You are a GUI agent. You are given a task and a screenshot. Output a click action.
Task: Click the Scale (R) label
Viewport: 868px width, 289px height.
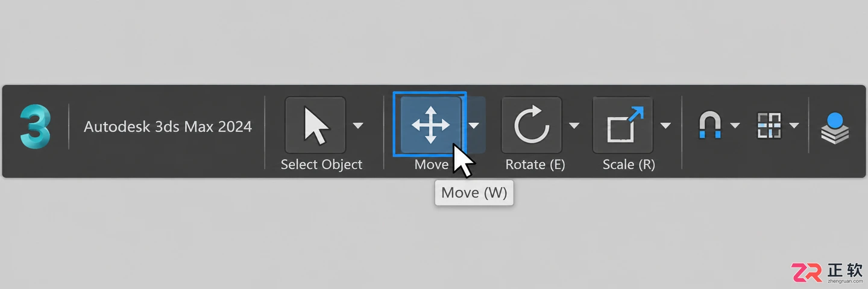coord(629,164)
